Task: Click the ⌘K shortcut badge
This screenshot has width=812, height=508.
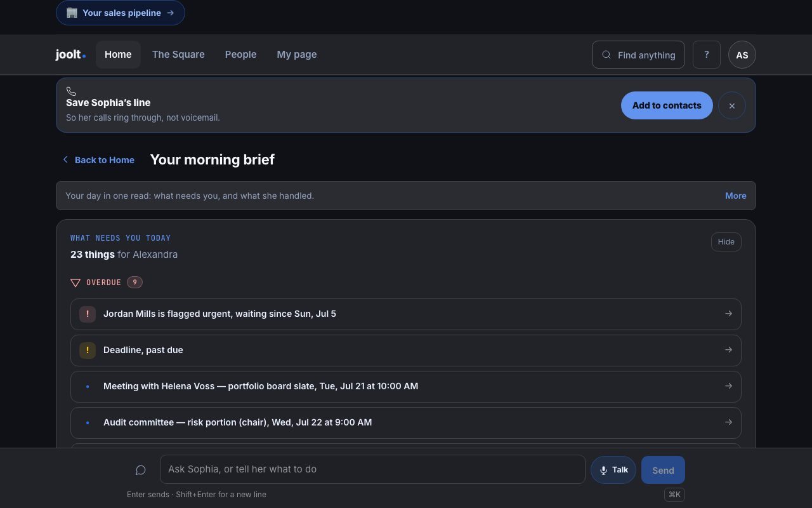Action: click(x=674, y=495)
